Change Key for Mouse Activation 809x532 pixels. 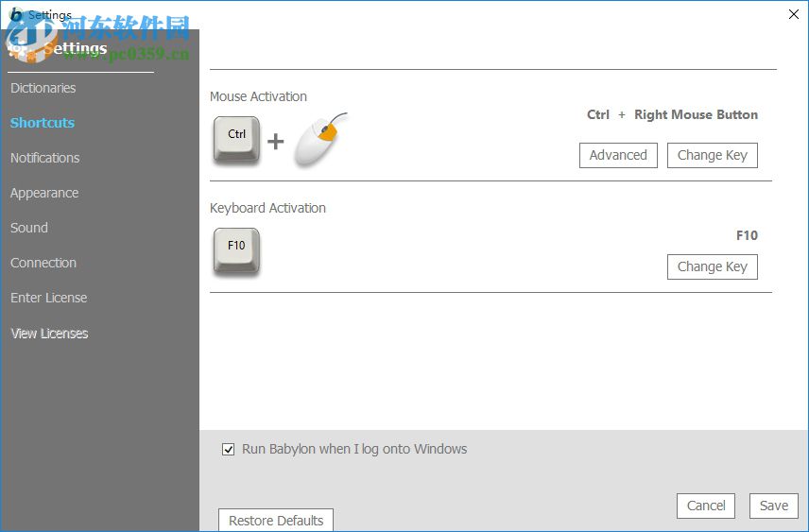pos(712,155)
